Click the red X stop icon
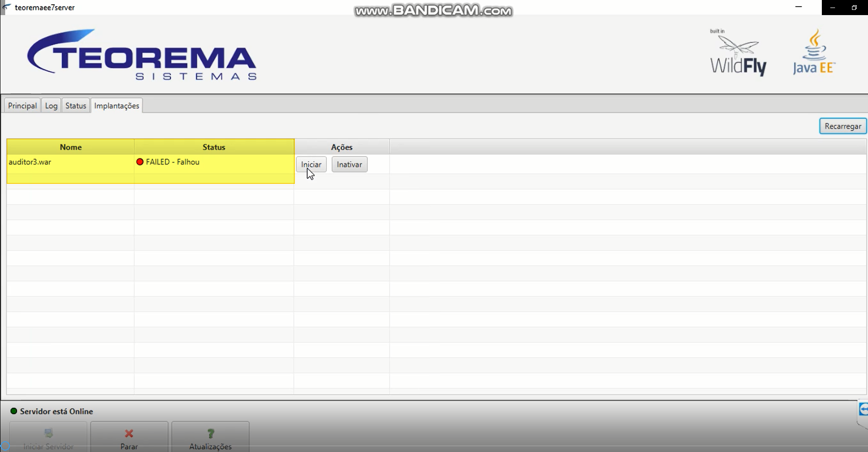The width and height of the screenshot is (868, 452). (129, 434)
